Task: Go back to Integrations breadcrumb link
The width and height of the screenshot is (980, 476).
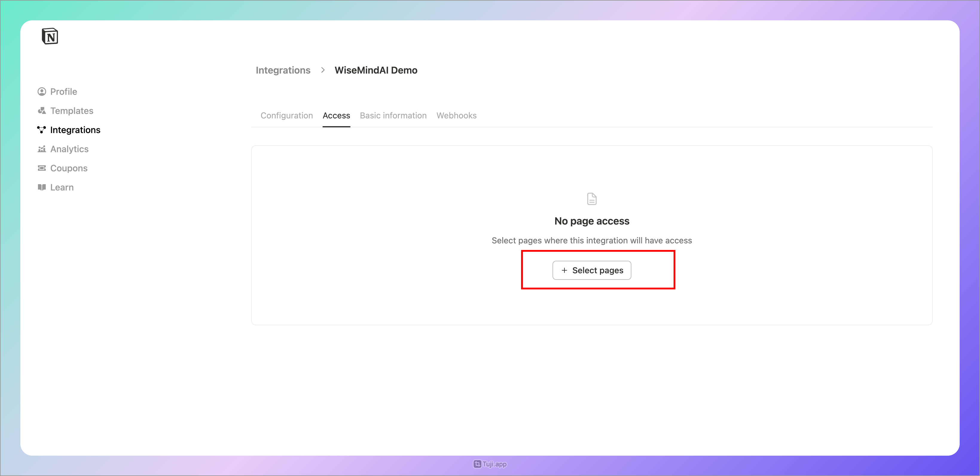Action: pyautogui.click(x=283, y=70)
